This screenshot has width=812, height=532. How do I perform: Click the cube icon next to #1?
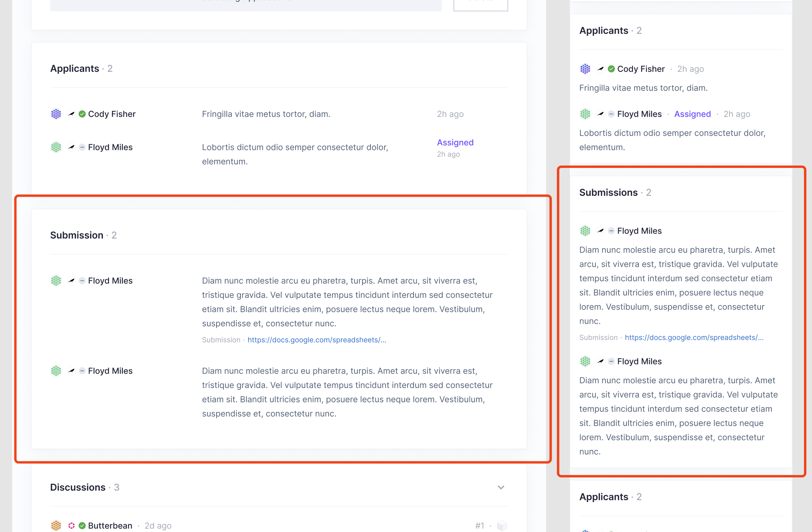(502, 526)
